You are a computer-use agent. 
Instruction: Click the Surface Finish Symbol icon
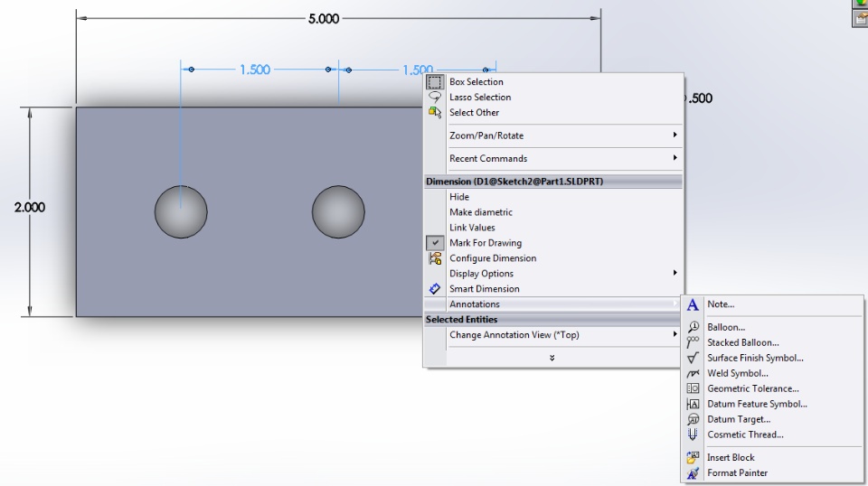pyautogui.click(x=693, y=358)
